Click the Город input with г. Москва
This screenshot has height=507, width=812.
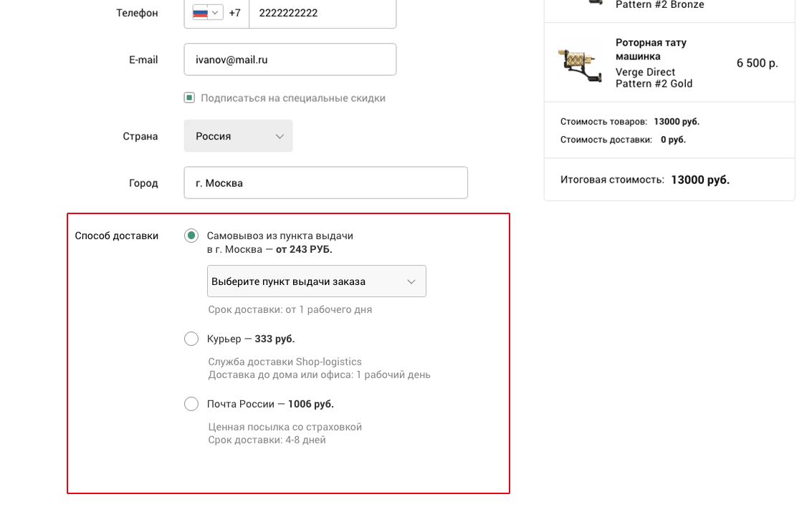pyautogui.click(x=325, y=183)
